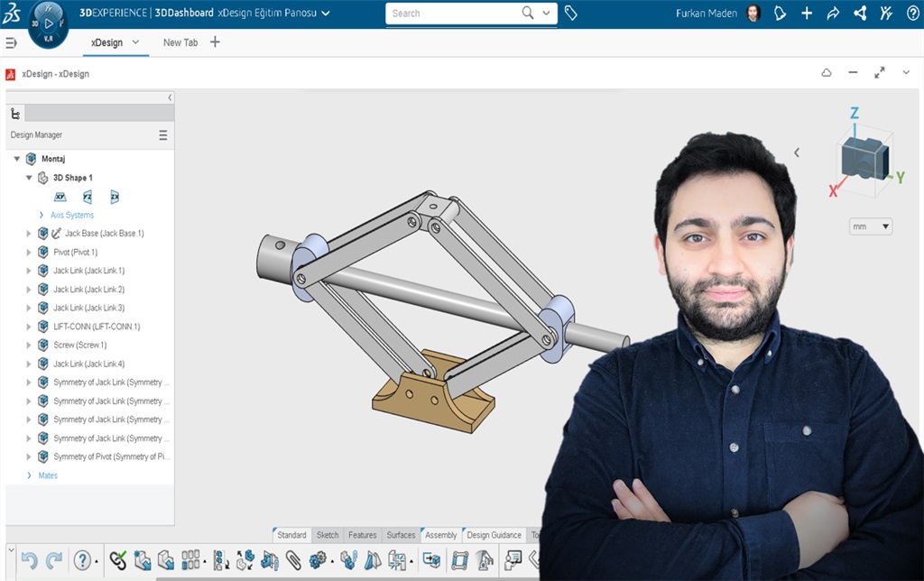The image size is (924, 581).
Task: Open the 3DEXPERIENCE compass
Action: click(x=49, y=23)
